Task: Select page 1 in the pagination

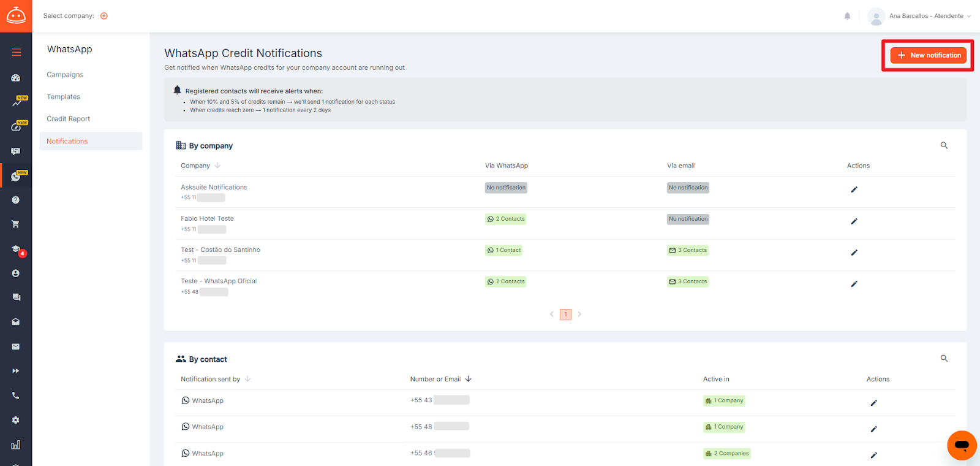Action: pyautogui.click(x=565, y=314)
